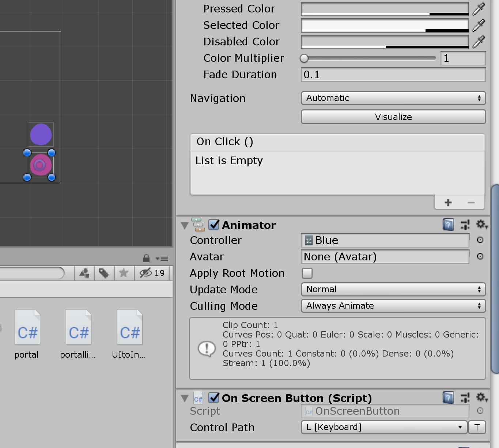Viewport: 499px width, 448px height.
Task: Open Search by Label tag icon
Action: point(104,273)
